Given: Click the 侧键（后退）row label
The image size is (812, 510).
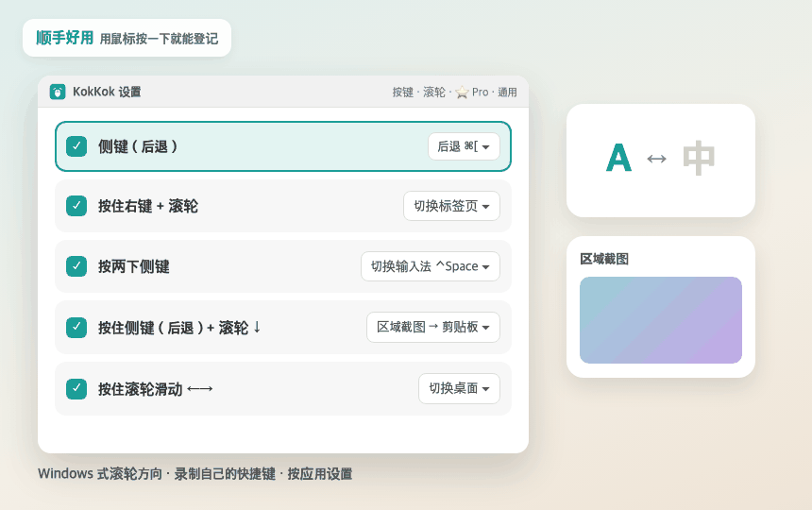Looking at the screenshot, I should 138,146.
